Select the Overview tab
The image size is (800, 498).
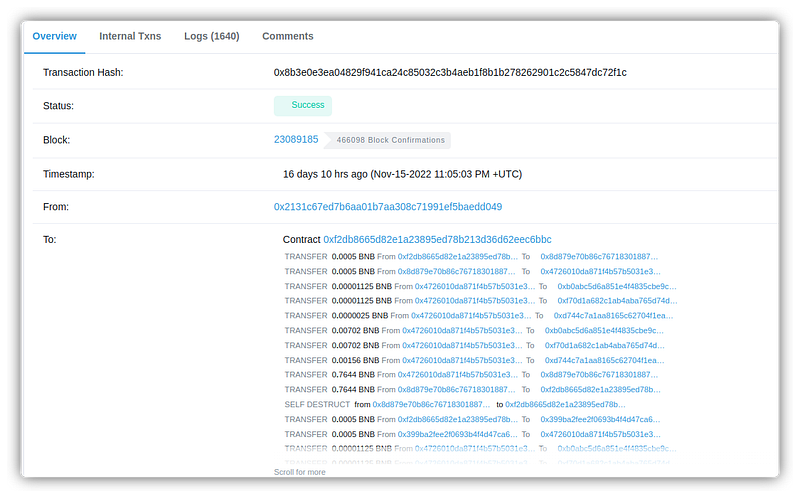click(55, 36)
